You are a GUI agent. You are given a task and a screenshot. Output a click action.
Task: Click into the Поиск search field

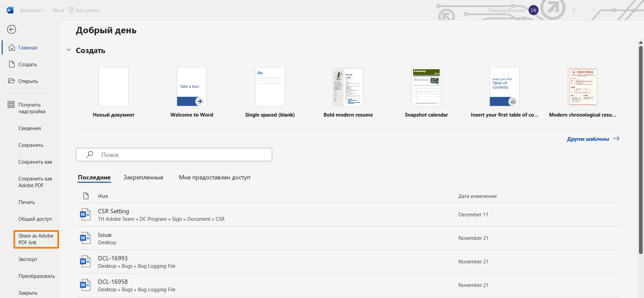(x=174, y=155)
